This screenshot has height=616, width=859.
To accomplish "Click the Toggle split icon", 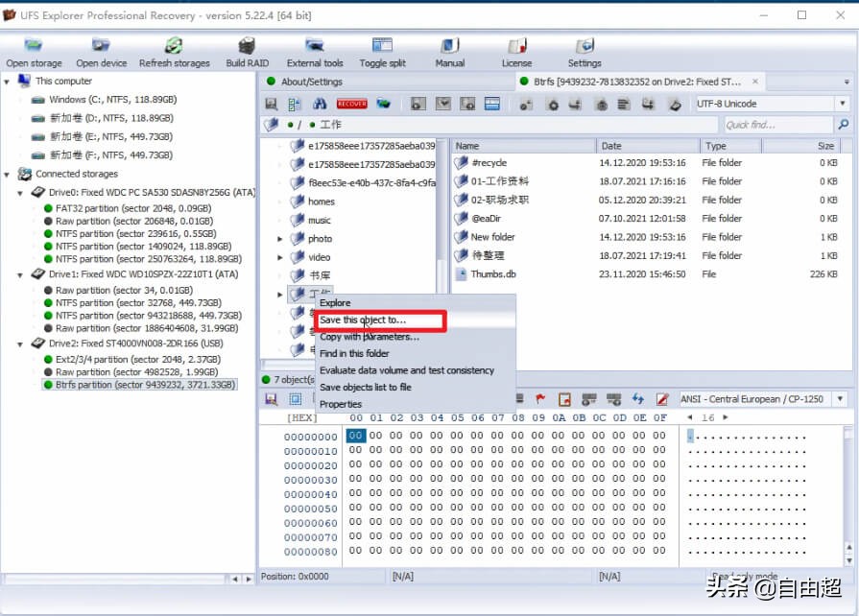I will tap(382, 45).
